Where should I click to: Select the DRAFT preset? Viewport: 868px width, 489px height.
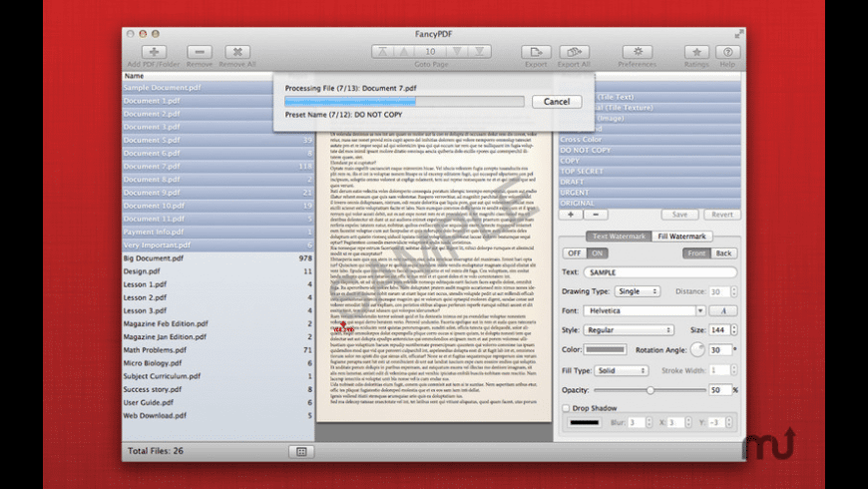(x=650, y=182)
